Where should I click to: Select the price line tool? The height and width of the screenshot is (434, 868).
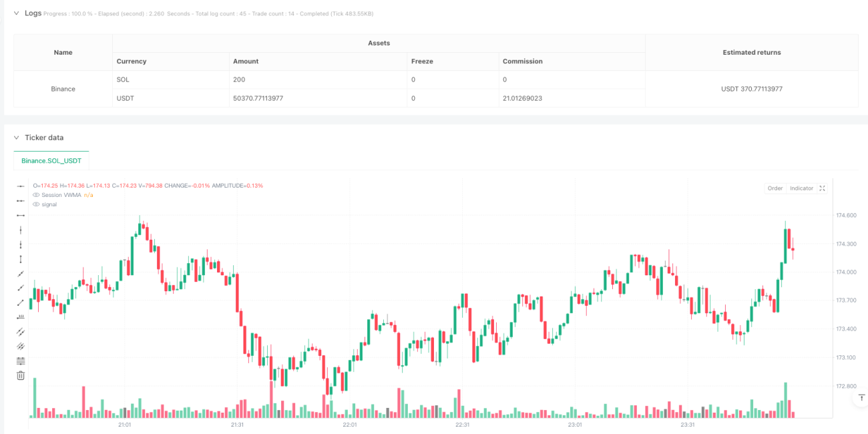(x=21, y=317)
